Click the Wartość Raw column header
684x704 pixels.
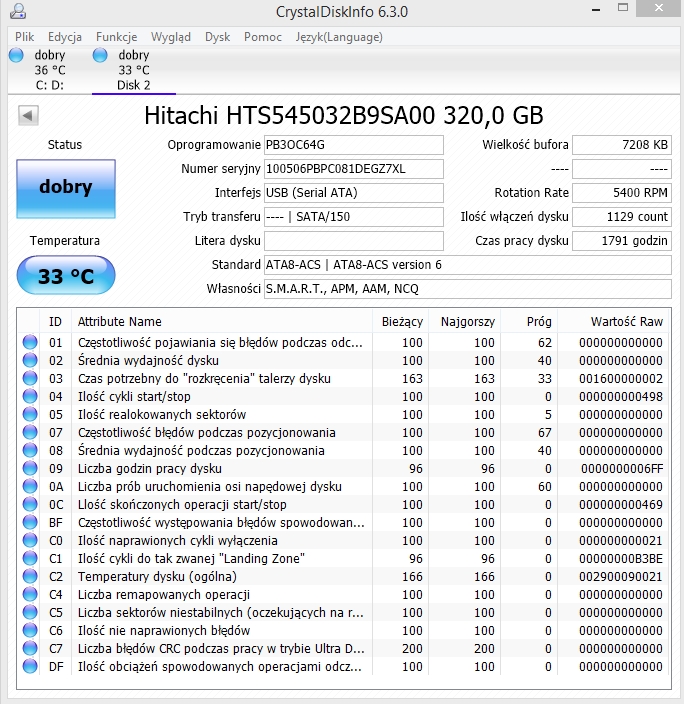pyautogui.click(x=613, y=321)
